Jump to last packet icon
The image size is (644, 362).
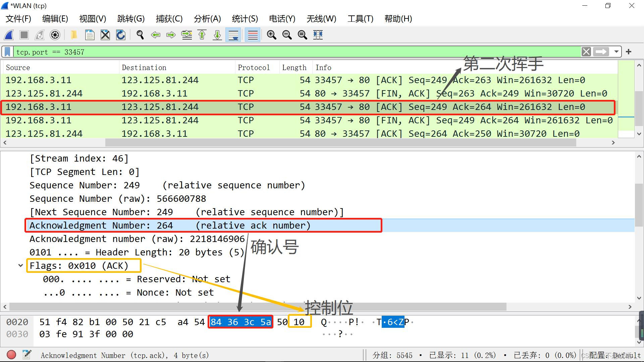tap(217, 35)
